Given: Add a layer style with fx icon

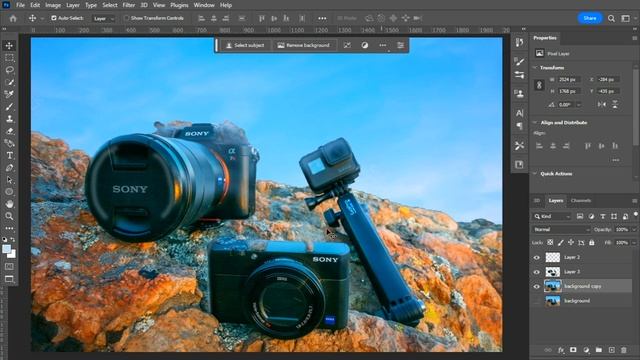Looking at the screenshot, I should (x=561, y=350).
